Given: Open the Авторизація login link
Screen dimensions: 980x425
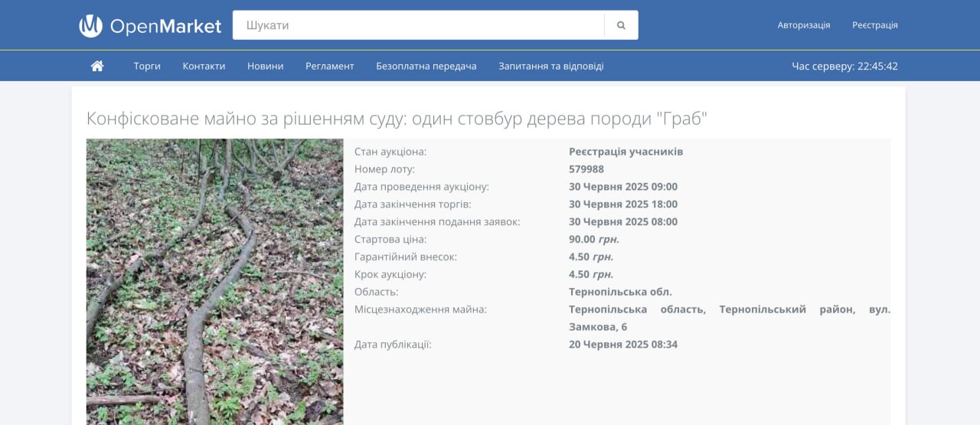Looking at the screenshot, I should pos(803,25).
